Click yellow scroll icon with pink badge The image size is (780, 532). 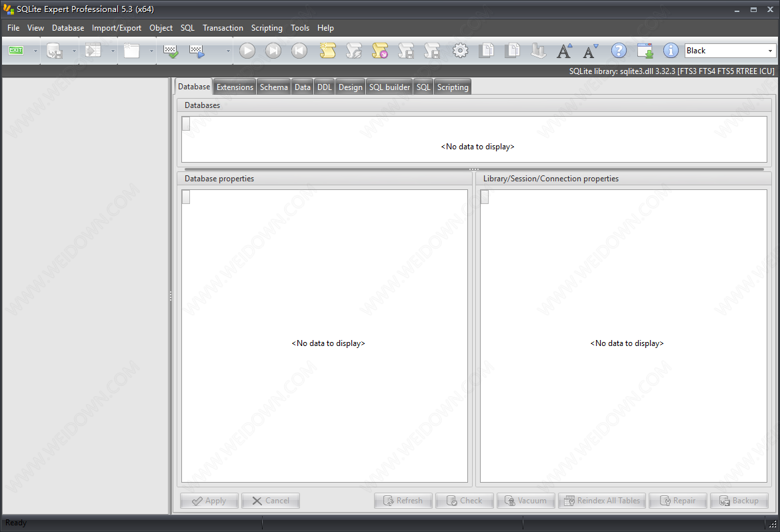click(x=380, y=51)
